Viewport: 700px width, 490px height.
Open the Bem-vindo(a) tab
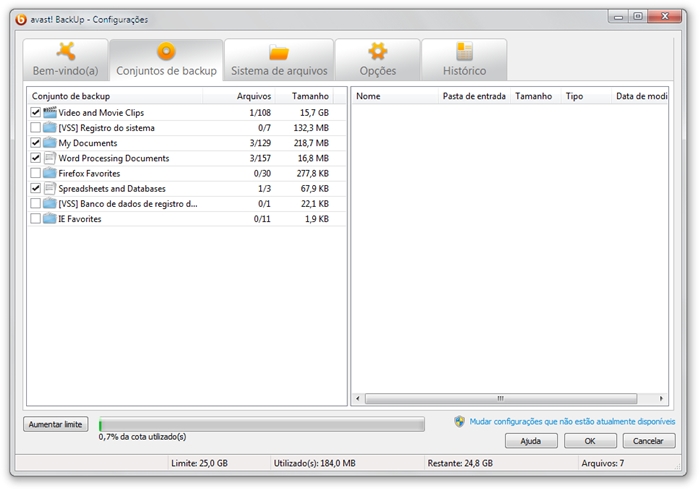pyautogui.click(x=66, y=60)
